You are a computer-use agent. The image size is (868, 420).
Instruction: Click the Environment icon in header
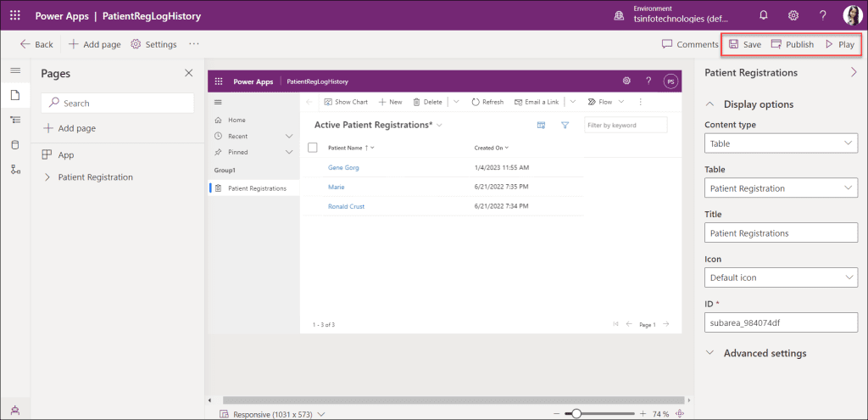[x=619, y=16]
